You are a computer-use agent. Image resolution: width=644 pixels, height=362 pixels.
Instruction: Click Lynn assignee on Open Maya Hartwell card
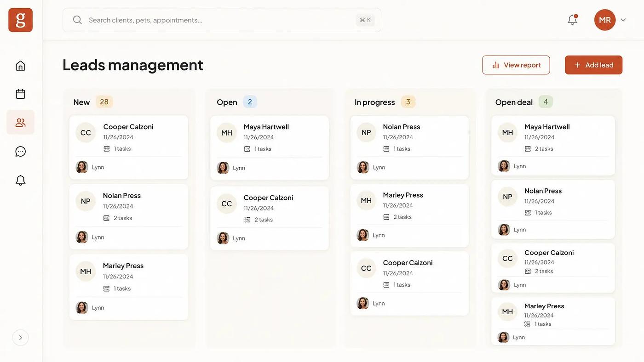coord(231,168)
